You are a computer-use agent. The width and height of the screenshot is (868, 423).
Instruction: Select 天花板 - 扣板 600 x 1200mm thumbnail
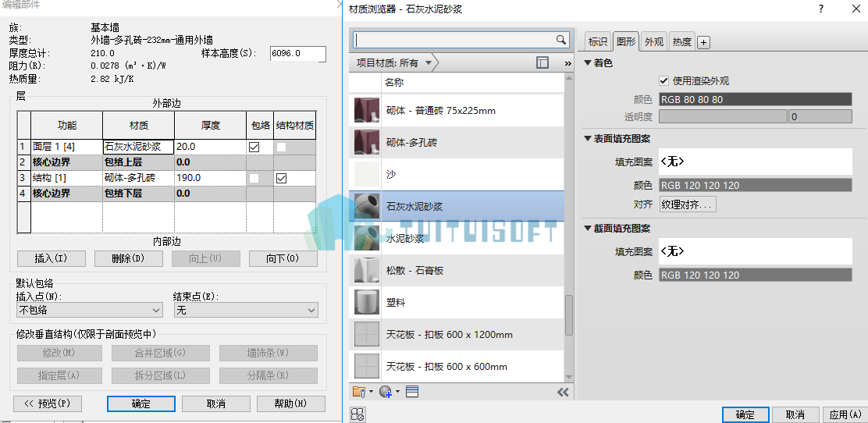pyautogui.click(x=366, y=334)
